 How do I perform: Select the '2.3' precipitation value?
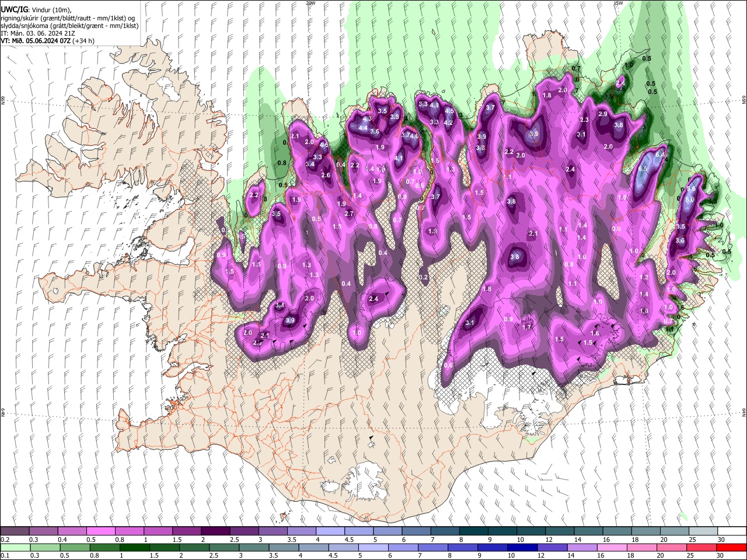click(584, 120)
